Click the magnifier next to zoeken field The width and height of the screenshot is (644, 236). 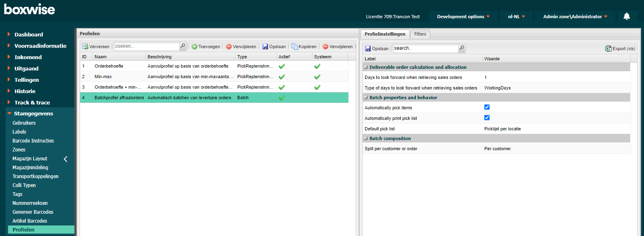[183, 46]
